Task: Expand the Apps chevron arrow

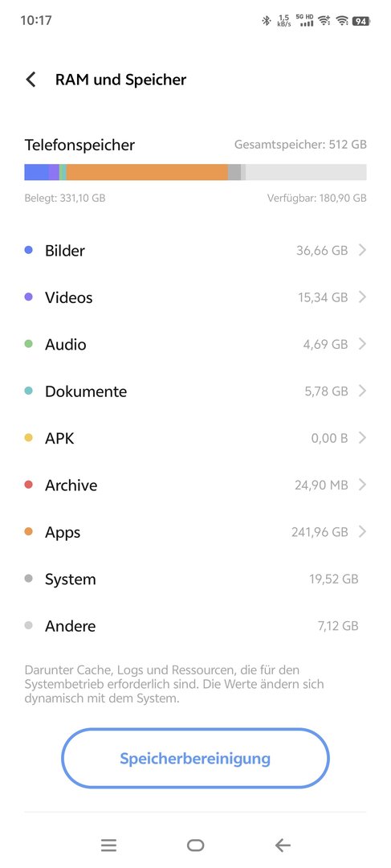Action: pos(362,532)
